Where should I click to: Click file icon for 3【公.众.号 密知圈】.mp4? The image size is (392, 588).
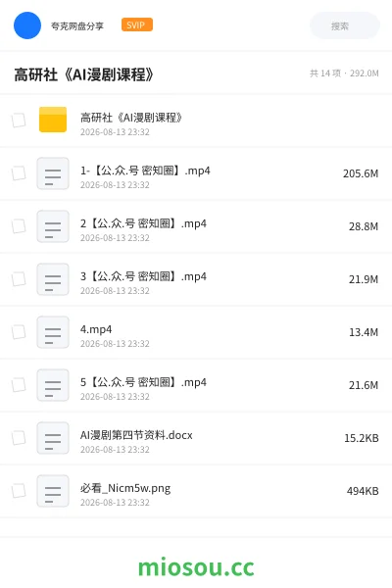[53, 279]
